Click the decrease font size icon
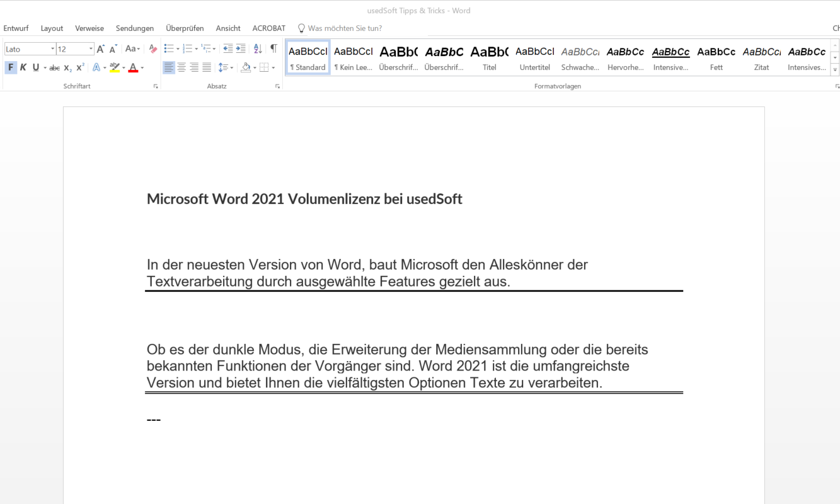The height and width of the screenshot is (504, 840). click(113, 49)
